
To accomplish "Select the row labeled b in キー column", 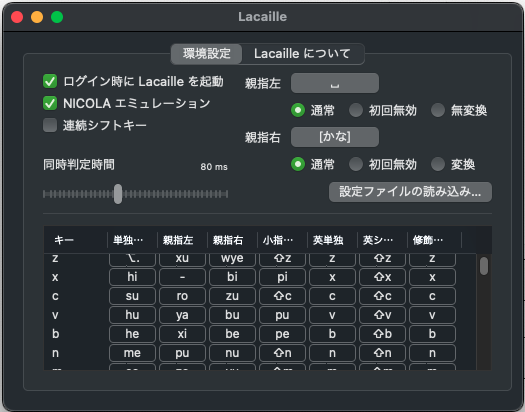I will (x=55, y=334).
